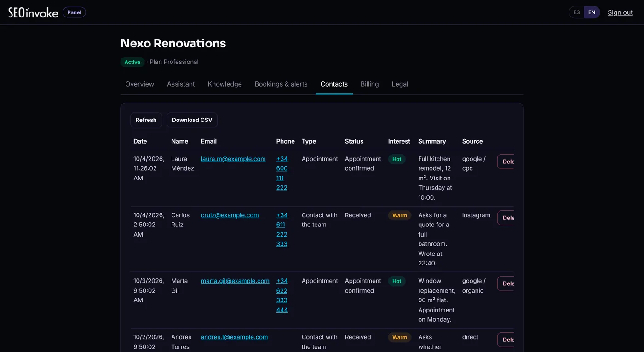The height and width of the screenshot is (352, 644).
Task: Dial Marta Gil's phone number
Action: [282, 295]
